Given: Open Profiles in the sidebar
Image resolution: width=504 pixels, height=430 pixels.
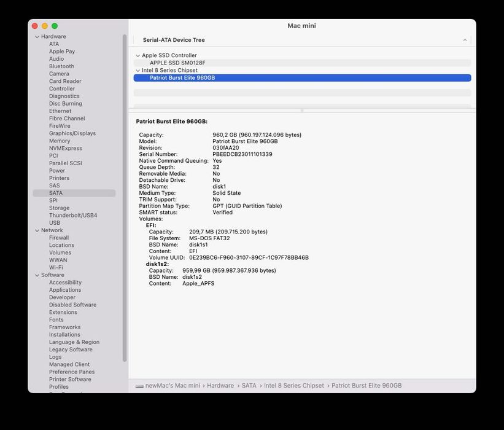Looking at the screenshot, I should pos(58,386).
